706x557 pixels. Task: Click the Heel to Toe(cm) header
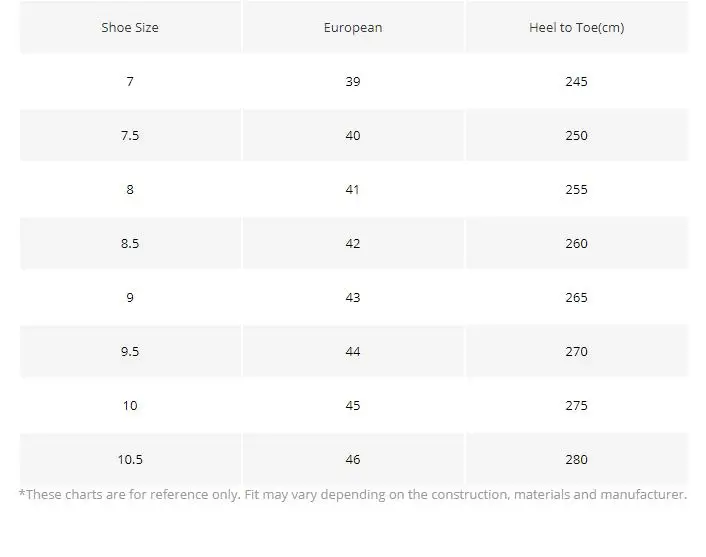point(577,27)
